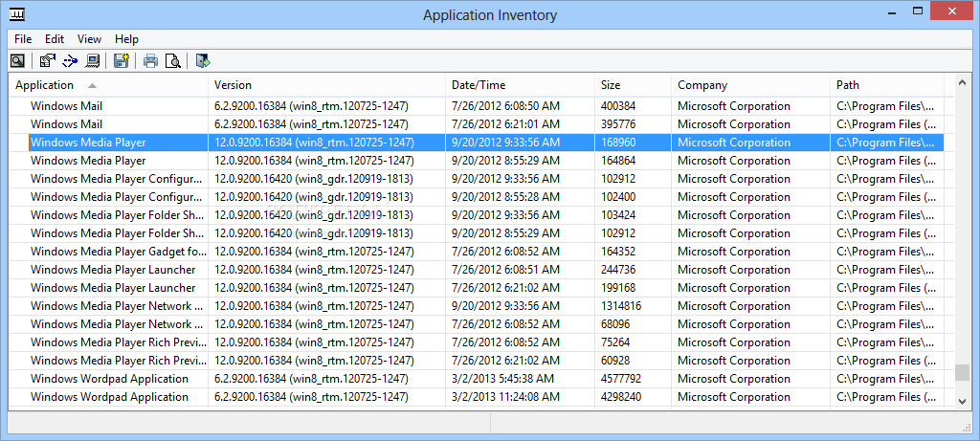
Task: Click the computer toolbar icon
Action: pos(93,60)
